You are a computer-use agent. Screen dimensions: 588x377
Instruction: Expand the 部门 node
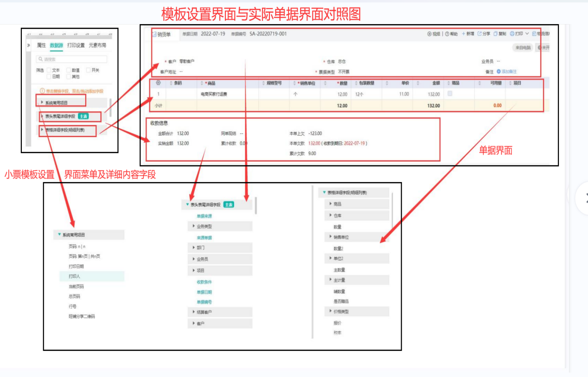point(220,247)
